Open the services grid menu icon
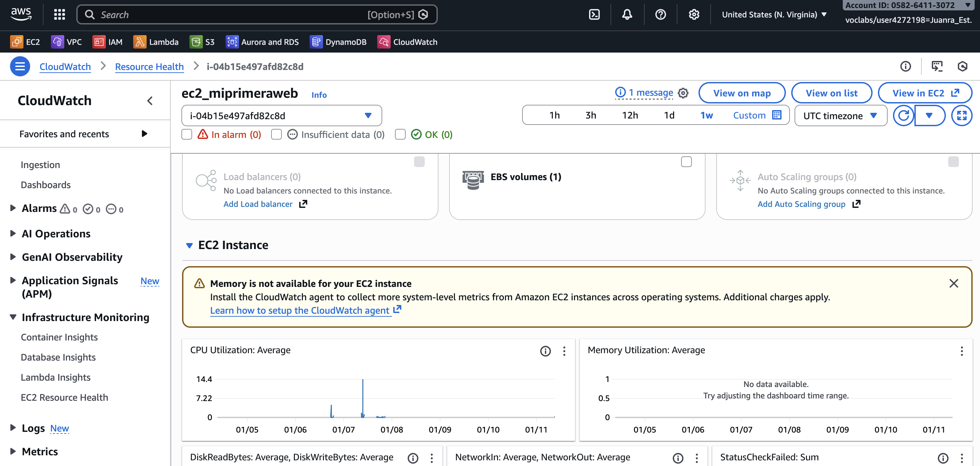 point(59,14)
